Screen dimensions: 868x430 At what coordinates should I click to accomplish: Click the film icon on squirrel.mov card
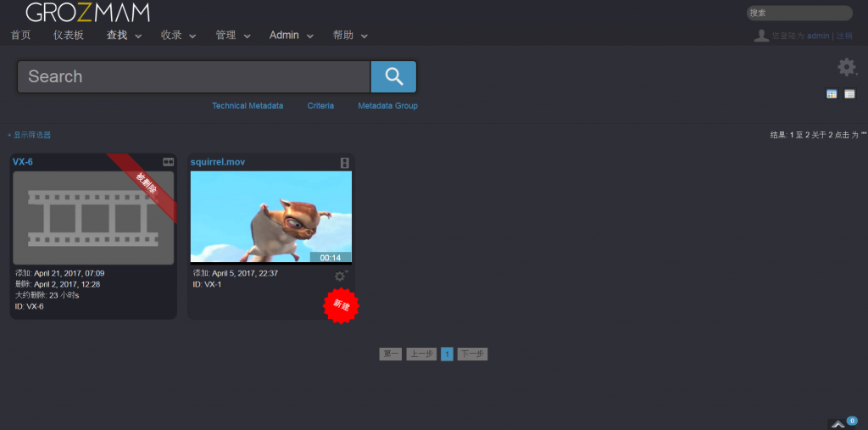click(345, 162)
